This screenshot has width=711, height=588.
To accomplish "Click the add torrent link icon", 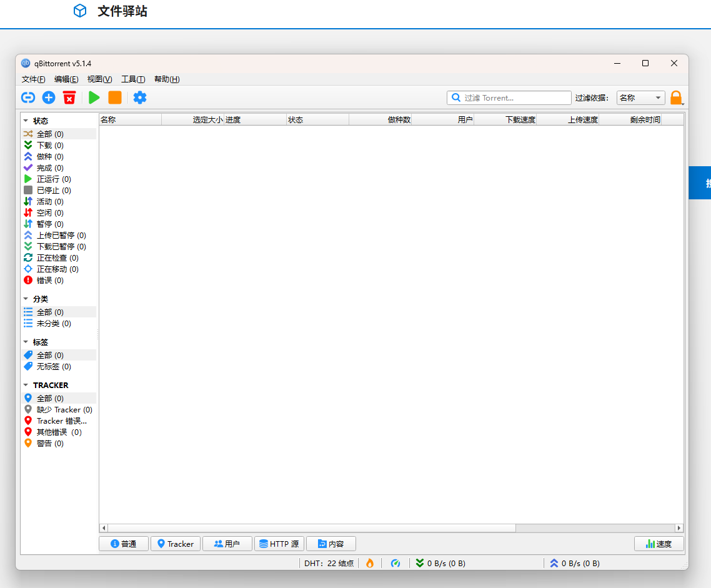I will click(x=28, y=97).
